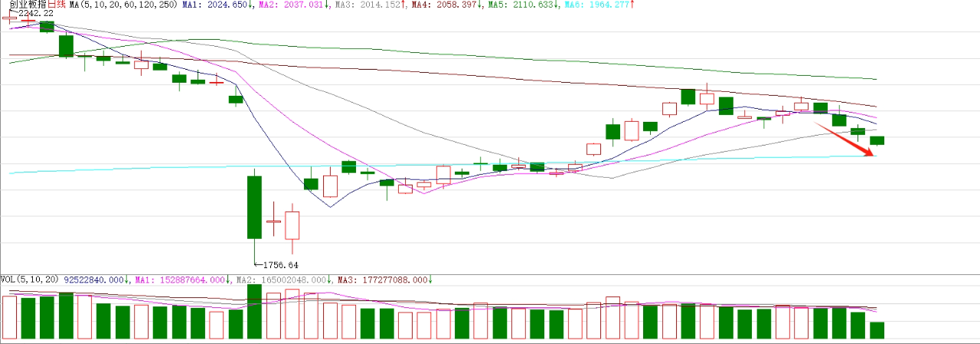Click the MA(5,10,20,60,120,250) parameters label
Viewport: 980px width, 344px height.
click(x=124, y=5)
